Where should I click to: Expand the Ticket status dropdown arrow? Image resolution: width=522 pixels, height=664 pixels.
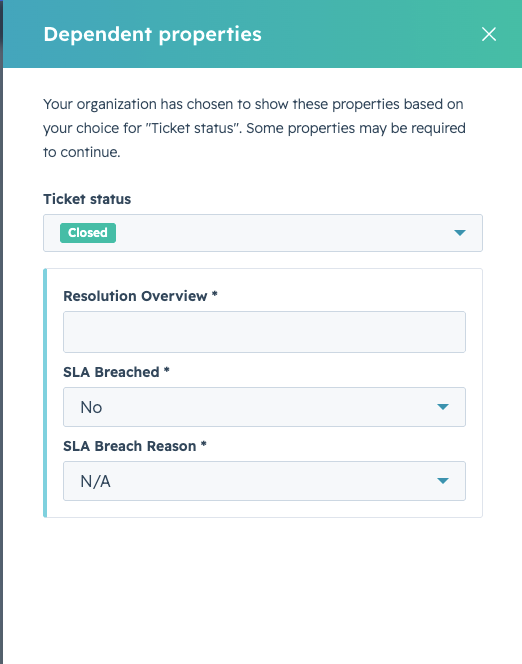click(460, 233)
